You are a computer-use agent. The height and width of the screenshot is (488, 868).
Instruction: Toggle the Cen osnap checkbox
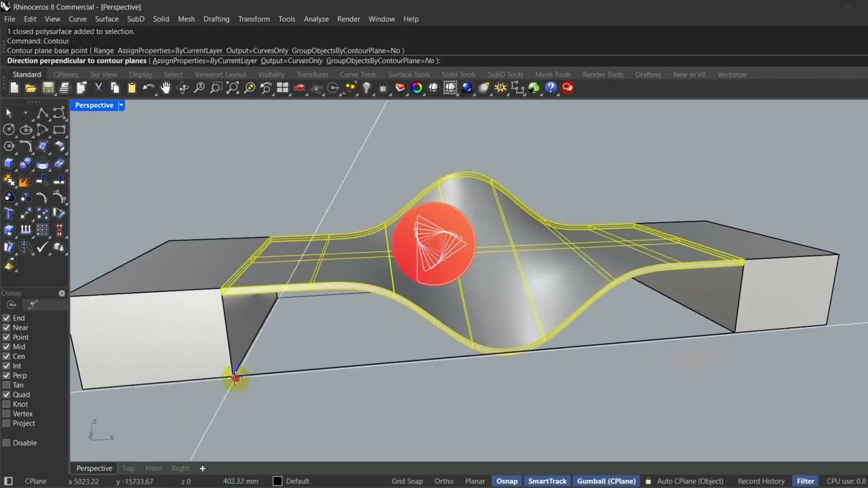point(7,357)
